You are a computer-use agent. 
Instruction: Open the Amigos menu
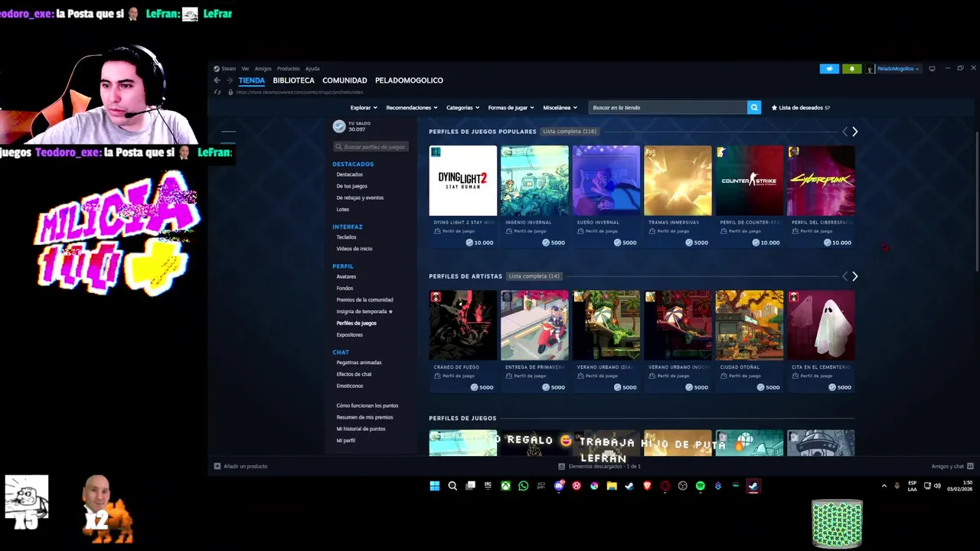[263, 69]
